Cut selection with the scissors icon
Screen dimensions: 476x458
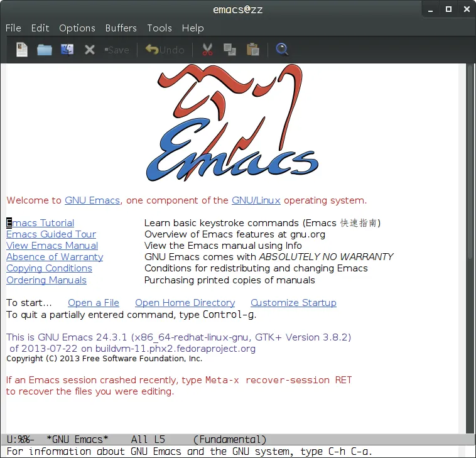(207, 50)
